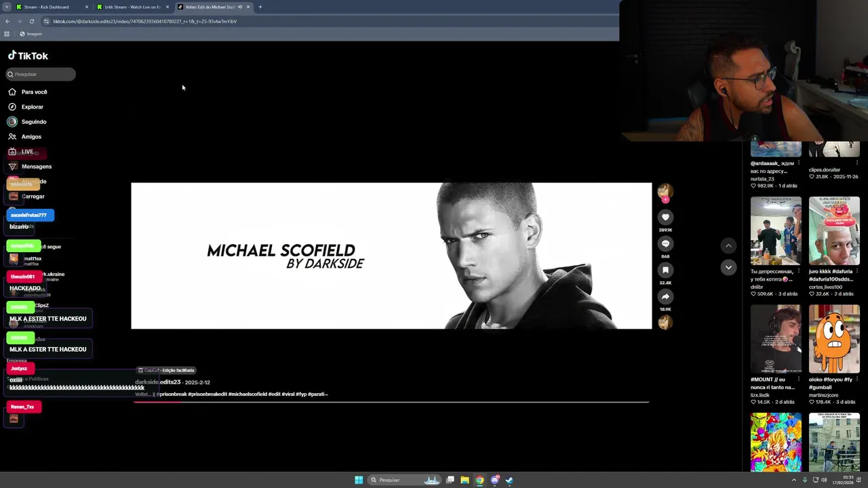
Task: Open the sound disc below the share button
Action: (x=665, y=322)
